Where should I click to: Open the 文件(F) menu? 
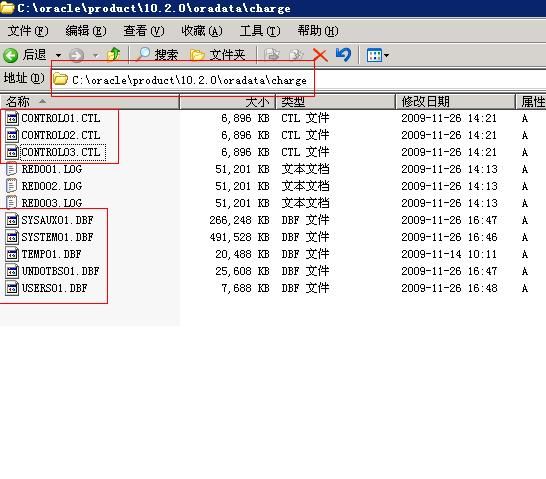tap(28, 31)
